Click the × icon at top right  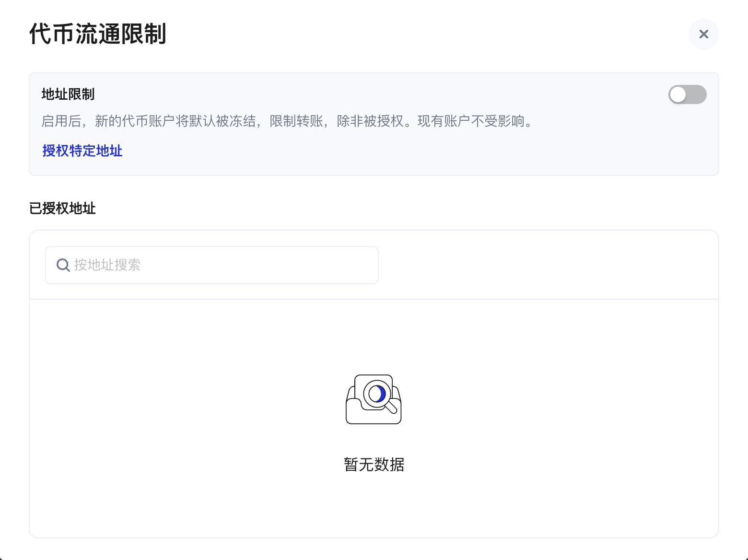(703, 34)
